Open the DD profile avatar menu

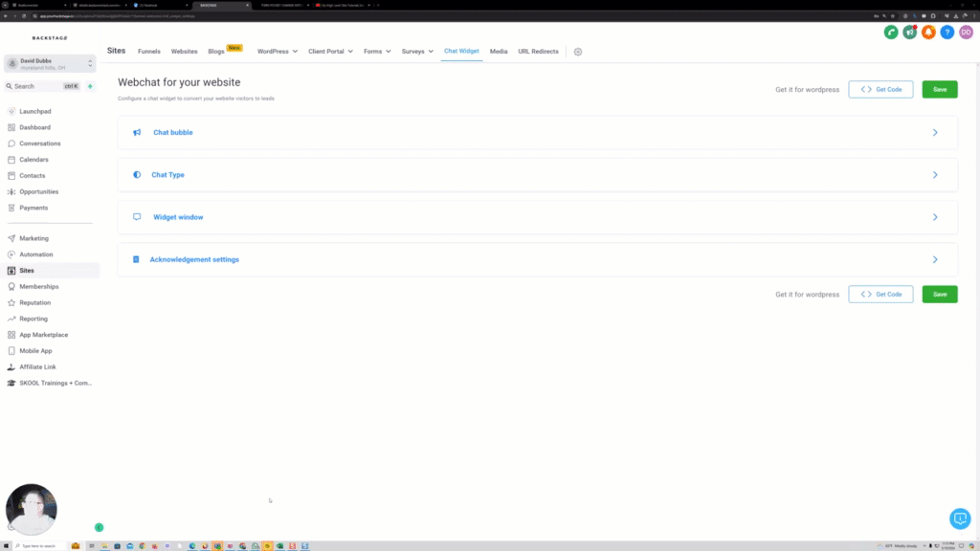(x=966, y=32)
